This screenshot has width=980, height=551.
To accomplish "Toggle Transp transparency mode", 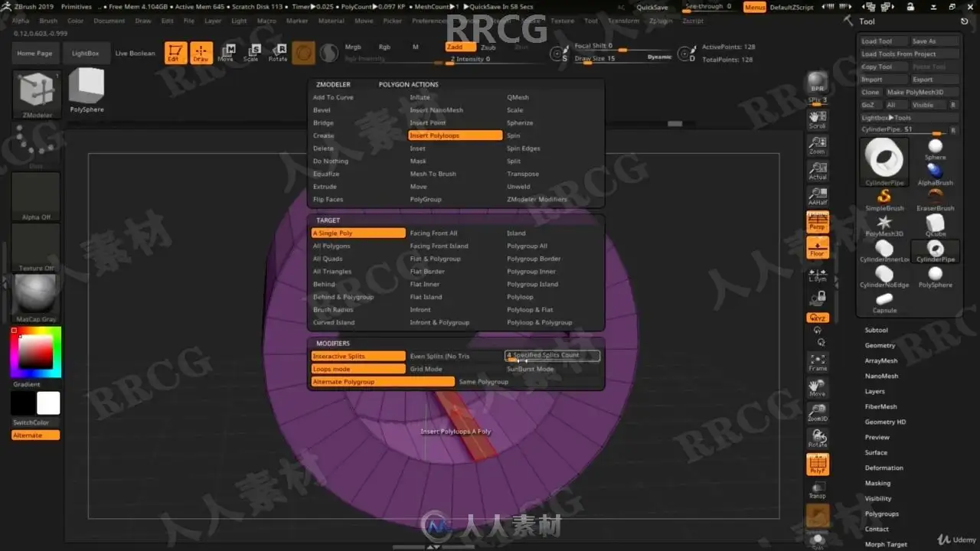I will pyautogui.click(x=818, y=490).
